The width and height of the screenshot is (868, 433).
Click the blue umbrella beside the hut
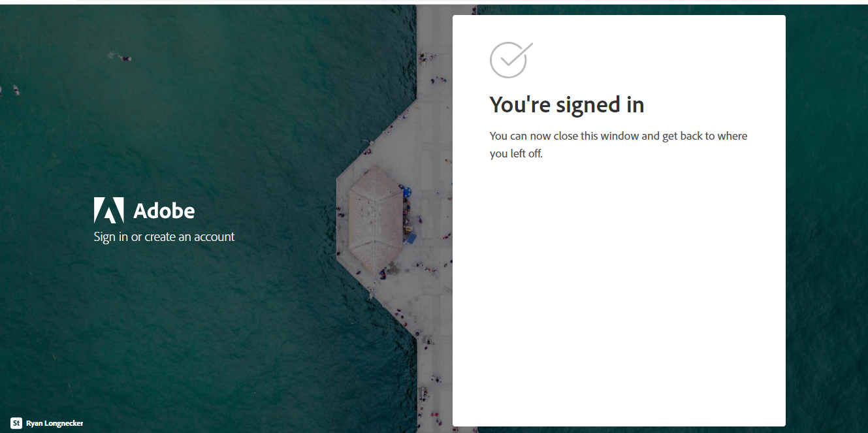(406, 192)
